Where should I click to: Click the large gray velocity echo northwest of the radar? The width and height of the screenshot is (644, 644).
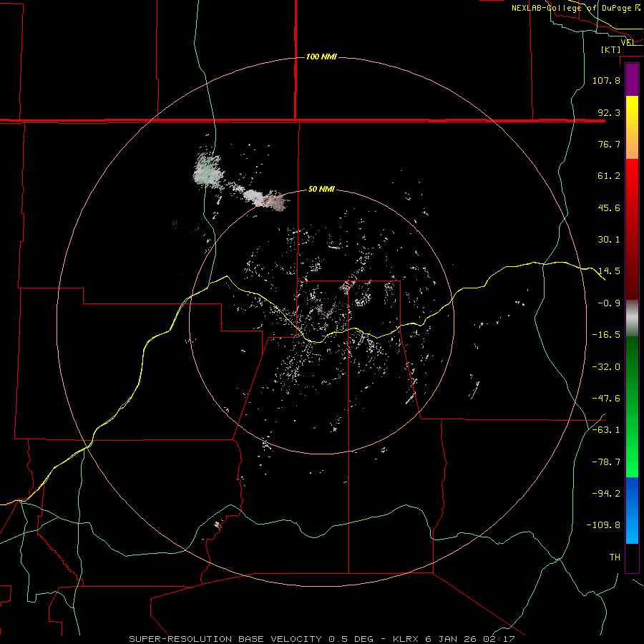(209, 170)
